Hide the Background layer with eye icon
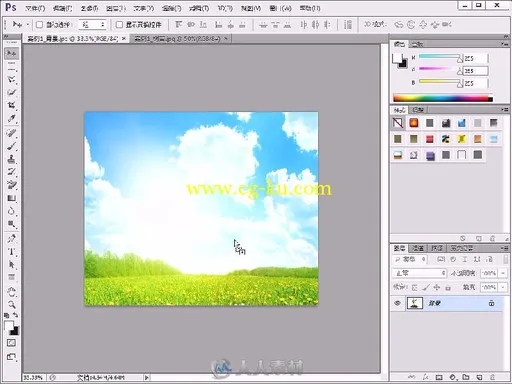The image size is (512, 384). (x=397, y=303)
